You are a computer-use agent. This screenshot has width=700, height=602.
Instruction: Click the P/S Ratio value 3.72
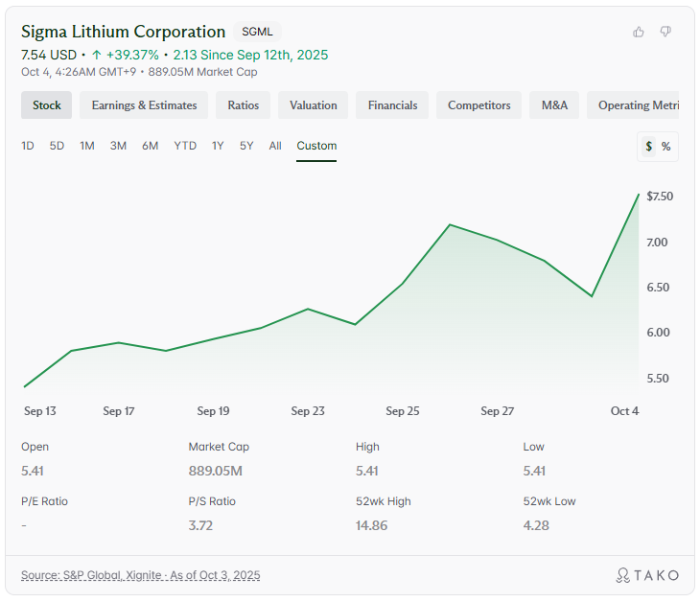pos(200,525)
